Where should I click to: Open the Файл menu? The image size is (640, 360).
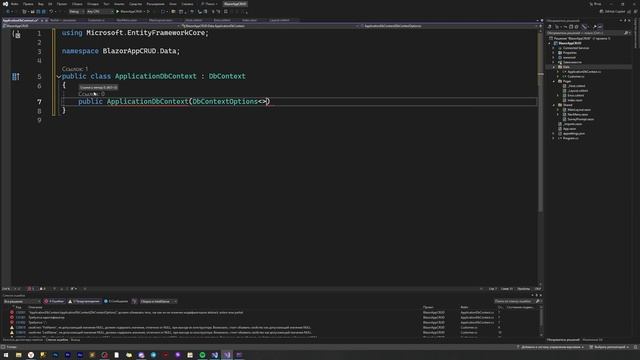click(15, 4)
